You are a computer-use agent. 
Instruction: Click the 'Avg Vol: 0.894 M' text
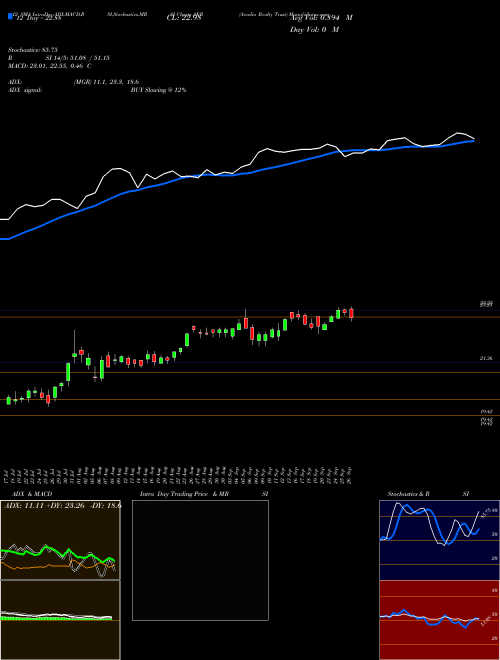click(x=321, y=18)
